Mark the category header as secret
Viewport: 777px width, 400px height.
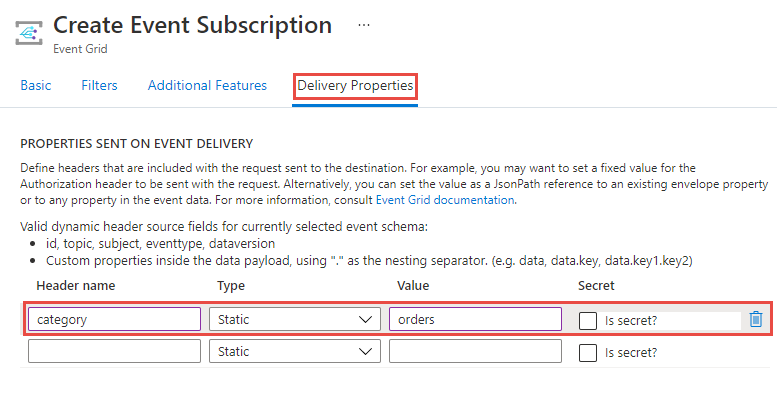tap(588, 320)
